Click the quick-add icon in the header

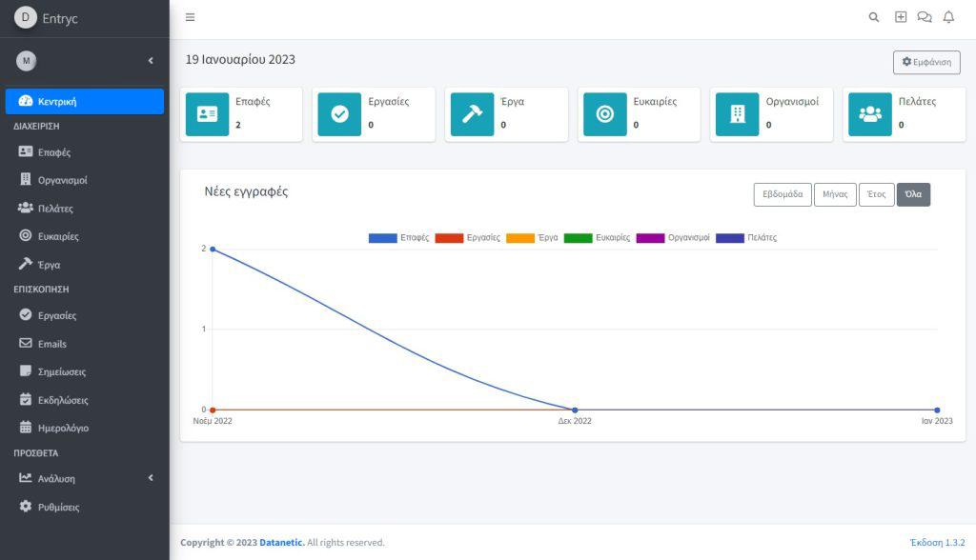tap(899, 16)
